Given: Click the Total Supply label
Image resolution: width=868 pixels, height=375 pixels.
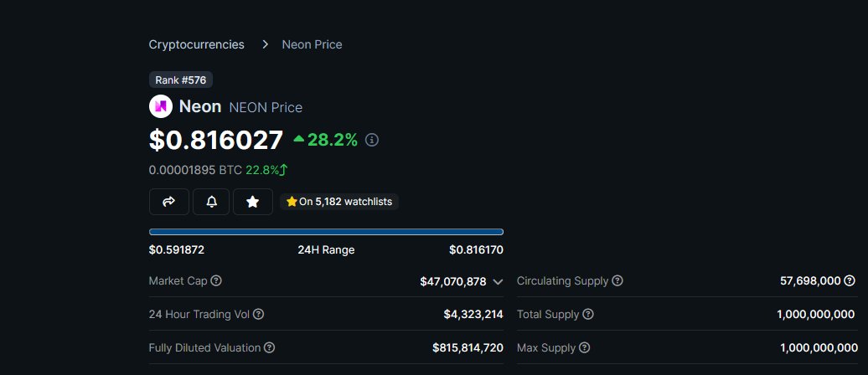Looking at the screenshot, I should (x=548, y=314).
